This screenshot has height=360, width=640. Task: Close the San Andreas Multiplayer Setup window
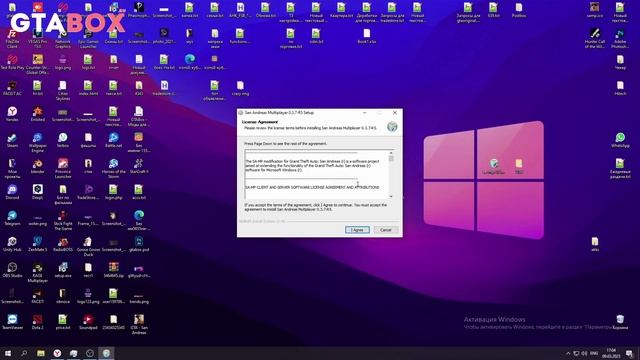(395, 113)
